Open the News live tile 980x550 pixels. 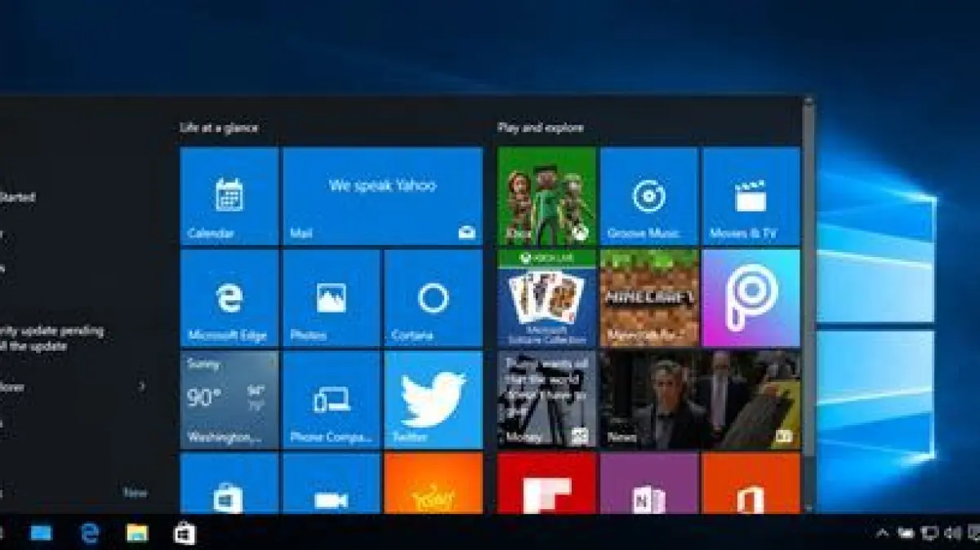(x=699, y=400)
